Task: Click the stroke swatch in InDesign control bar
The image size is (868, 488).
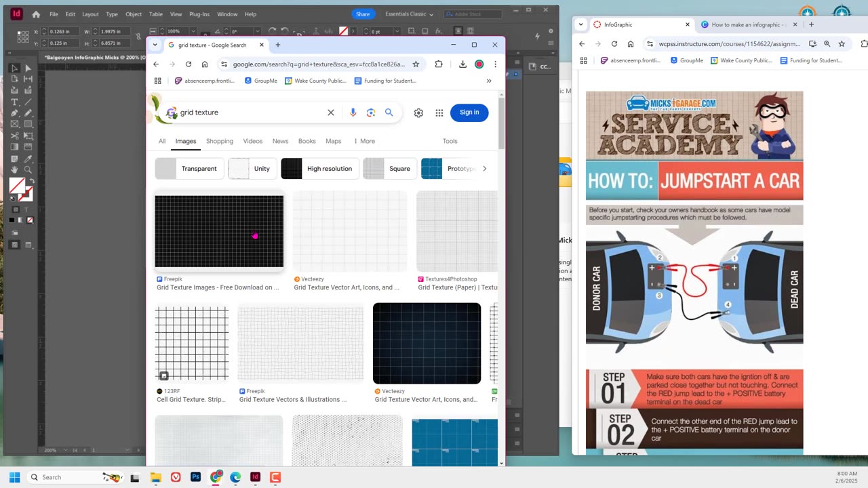Action: pos(344,31)
